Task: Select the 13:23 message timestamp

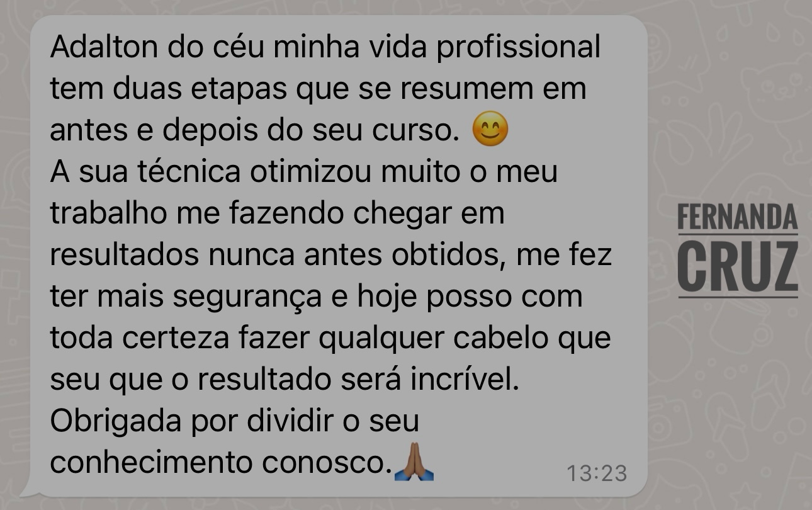Action: coord(597,473)
